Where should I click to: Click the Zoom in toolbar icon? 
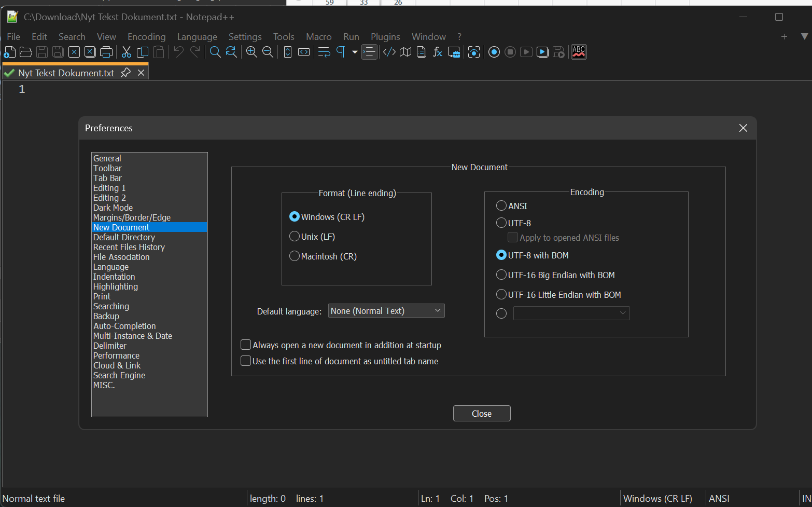(251, 52)
